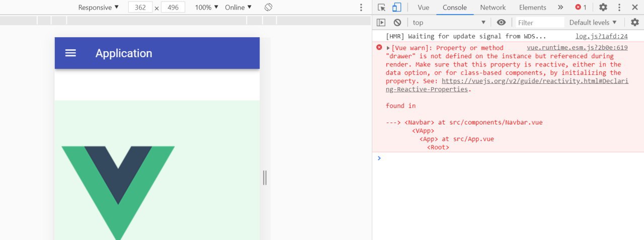Screen dimensions: 644x240
Task: Open the Online throttling dropdown
Action: tap(238, 8)
